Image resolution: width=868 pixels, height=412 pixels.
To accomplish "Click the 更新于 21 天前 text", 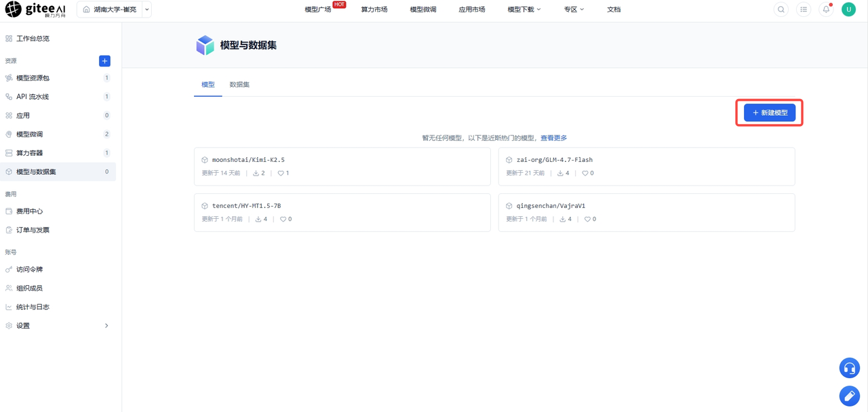I will [526, 173].
